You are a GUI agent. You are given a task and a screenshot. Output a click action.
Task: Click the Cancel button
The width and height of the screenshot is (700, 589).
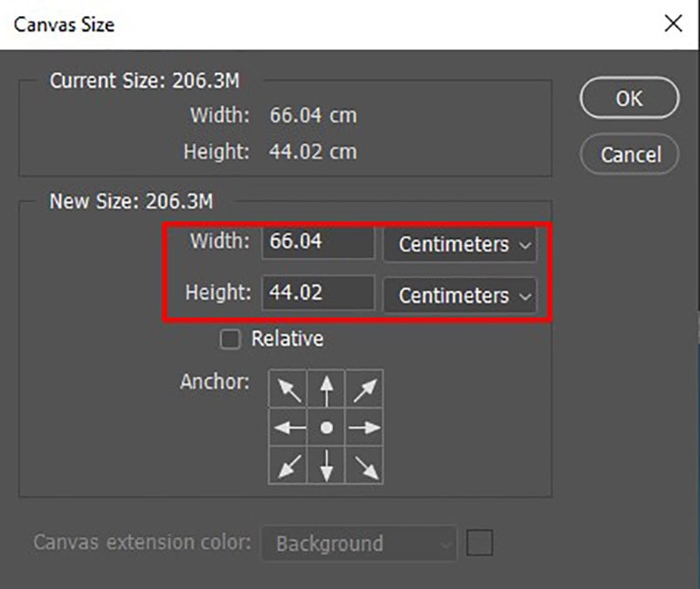pyautogui.click(x=629, y=154)
